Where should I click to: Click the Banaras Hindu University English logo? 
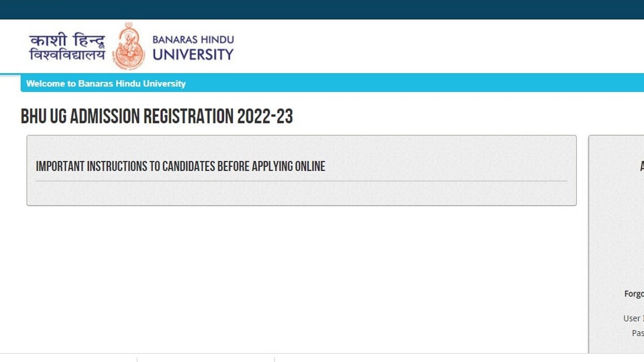(193, 48)
